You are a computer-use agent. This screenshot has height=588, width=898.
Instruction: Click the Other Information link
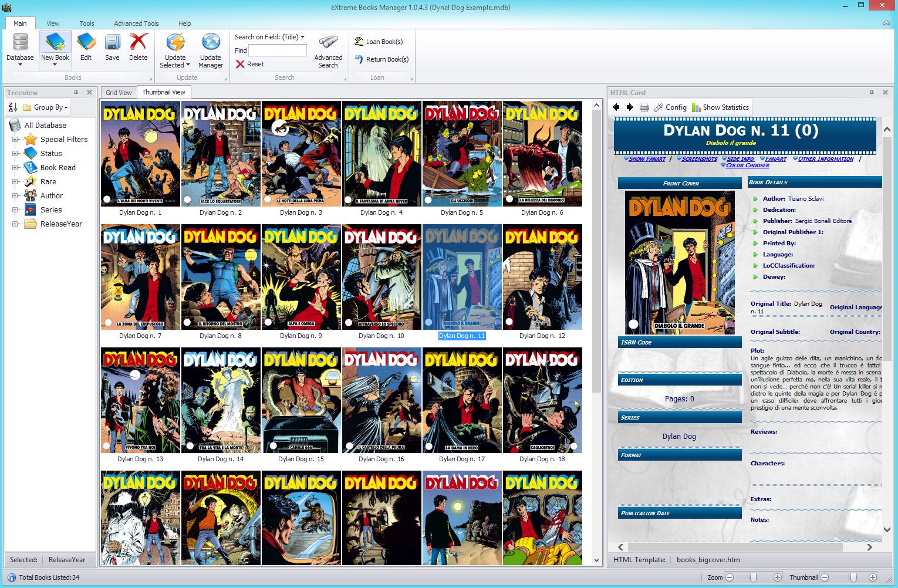[x=826, y=159]
